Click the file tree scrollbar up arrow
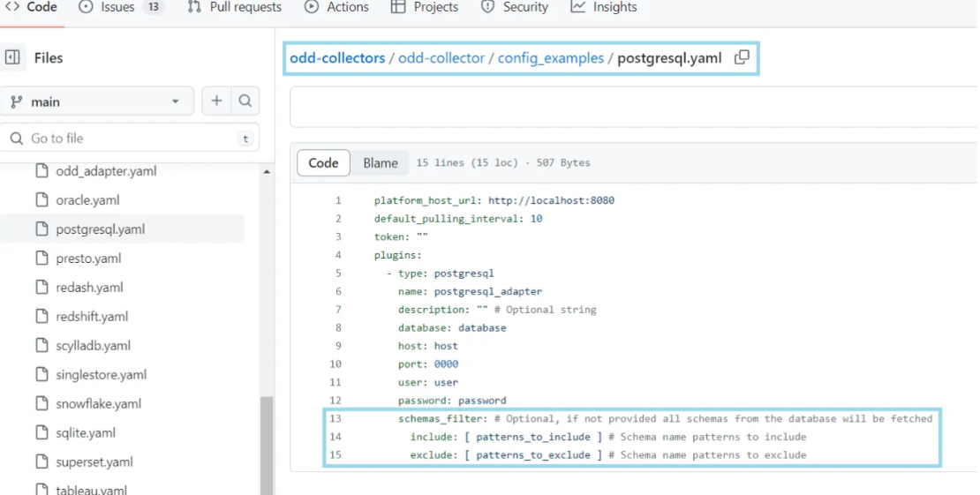This screenshot has width=980, height=495. pos(267,171)
